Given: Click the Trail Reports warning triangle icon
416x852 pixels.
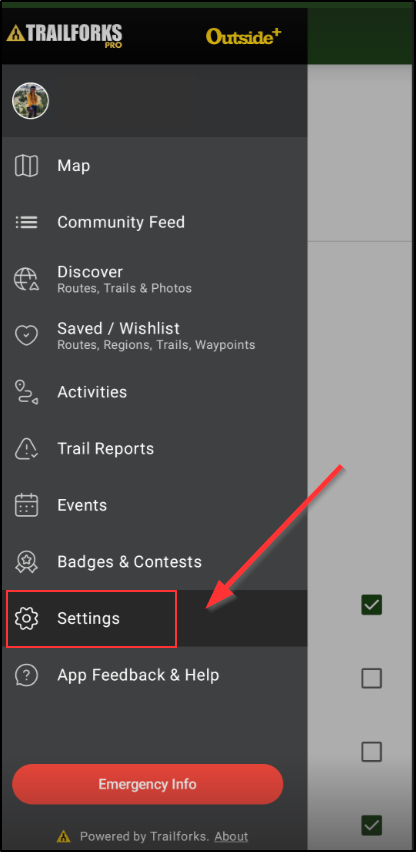Looking at the screenshot, I should point(26,449).
